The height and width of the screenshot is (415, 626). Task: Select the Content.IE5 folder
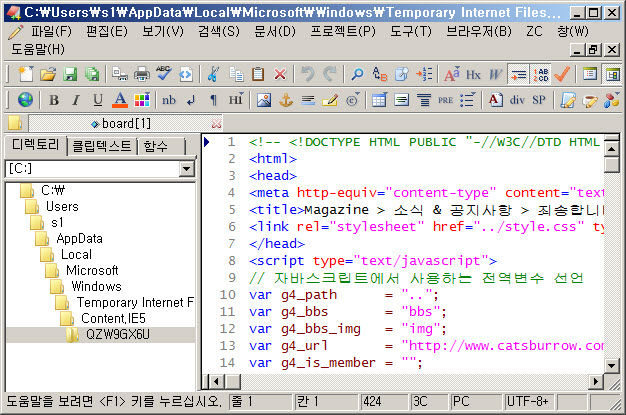(113, 318)
